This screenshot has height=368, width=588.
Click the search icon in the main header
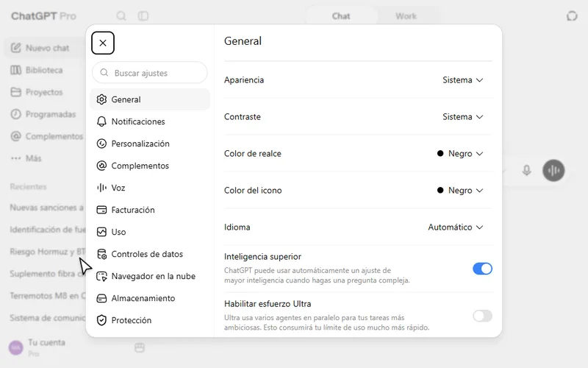(x=121, y=15)
